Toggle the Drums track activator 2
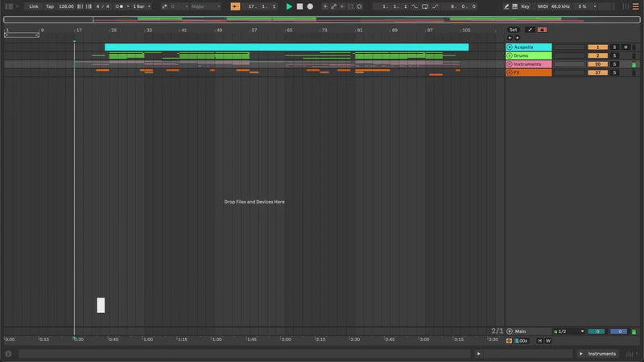644x362 pixels. [x=597, y=56]
